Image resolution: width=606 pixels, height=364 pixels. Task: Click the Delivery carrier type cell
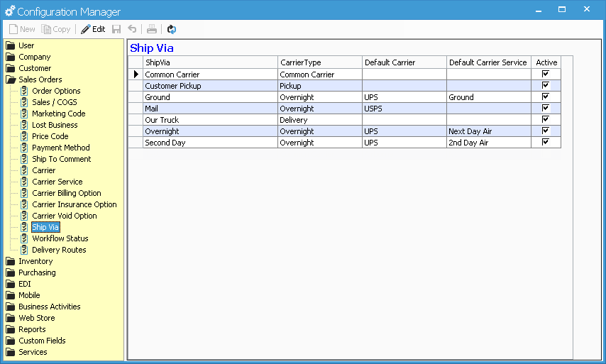pyautogui.click(x=320, y=120)
